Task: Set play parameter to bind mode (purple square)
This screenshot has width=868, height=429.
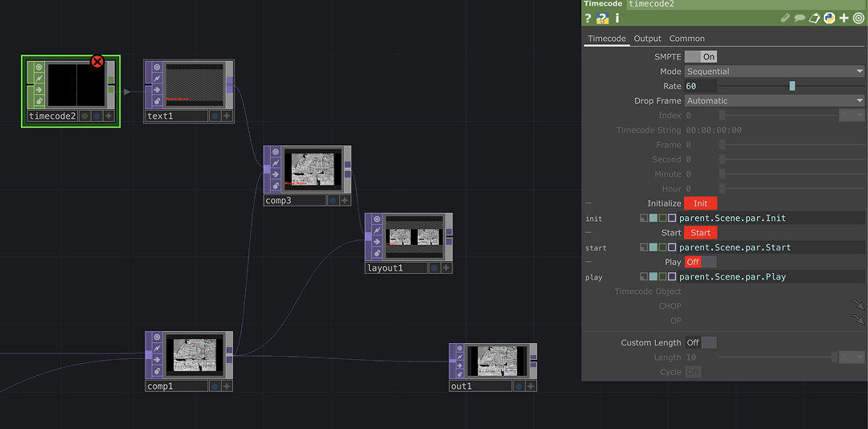Action: (672, 277)
